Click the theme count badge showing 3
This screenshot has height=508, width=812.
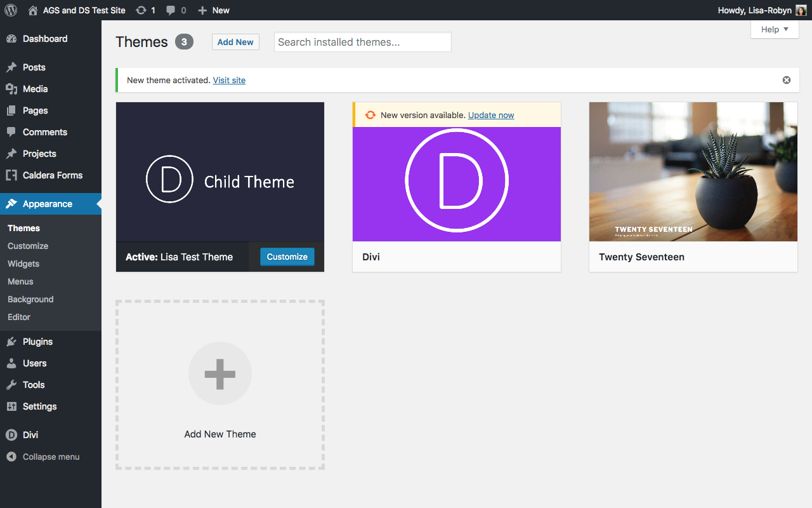[x=184, y=42]
